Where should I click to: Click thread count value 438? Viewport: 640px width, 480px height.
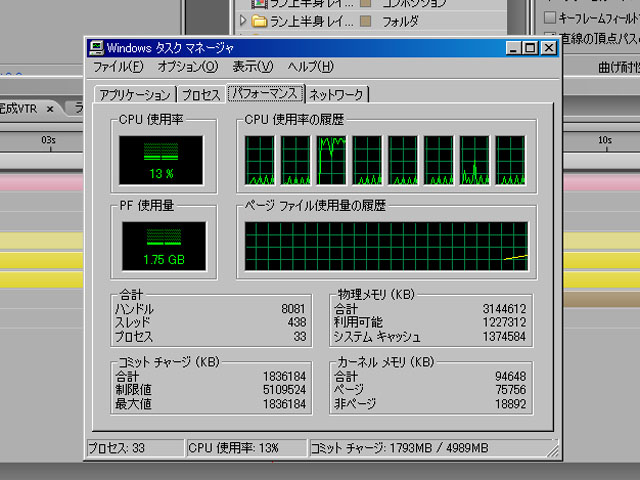(297, 322)
